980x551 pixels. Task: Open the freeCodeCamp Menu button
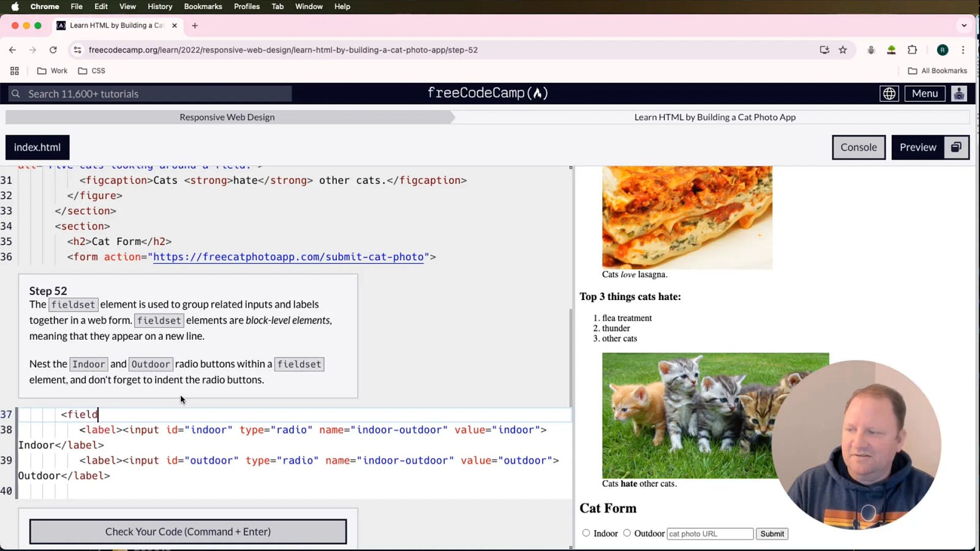point(925,94)
